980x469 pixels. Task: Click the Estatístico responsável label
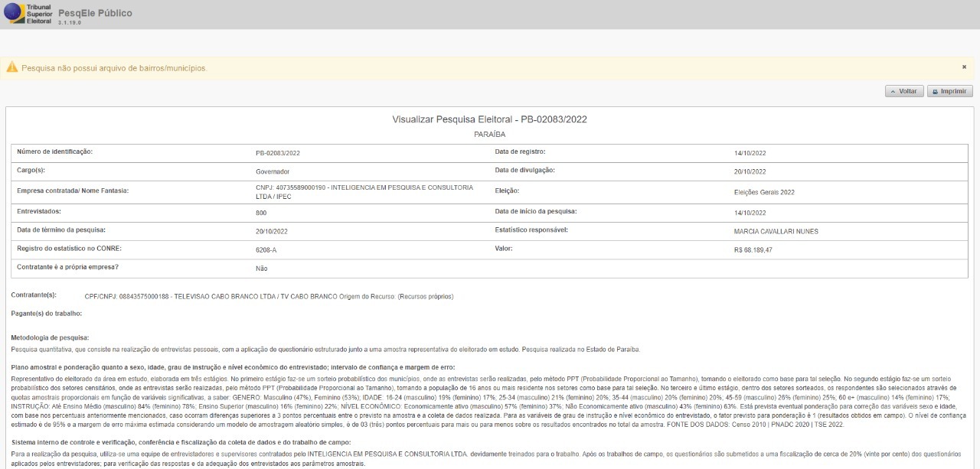pyautogui.click(x=531, y=230)
